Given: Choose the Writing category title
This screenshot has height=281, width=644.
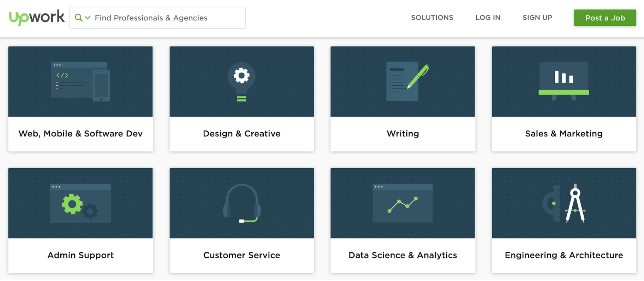Looking at the screenshot, I should click(402, 134).
